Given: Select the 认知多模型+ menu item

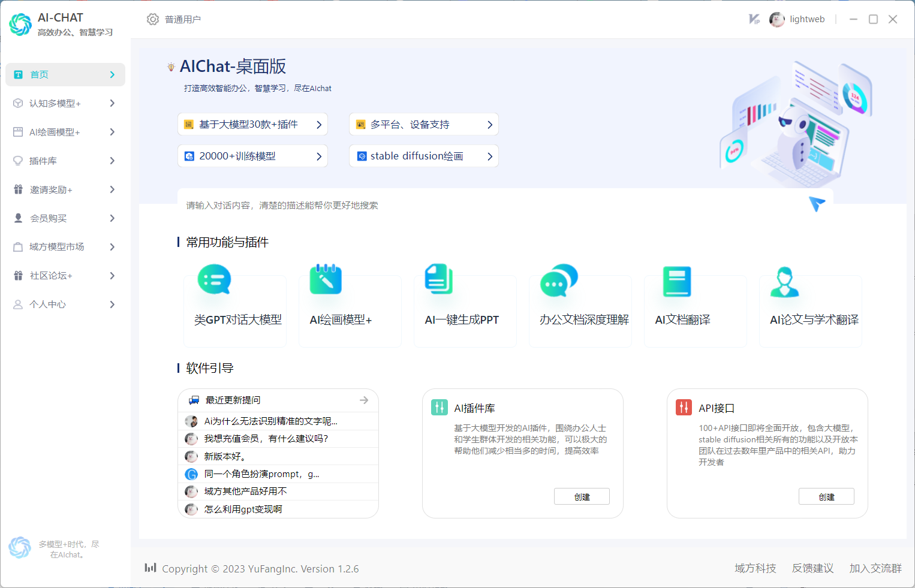Looking at the screenshot, I should 65,103.
